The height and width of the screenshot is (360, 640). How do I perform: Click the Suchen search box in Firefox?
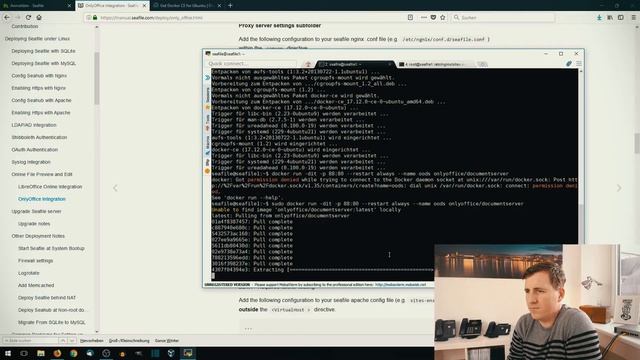(503, 18)
